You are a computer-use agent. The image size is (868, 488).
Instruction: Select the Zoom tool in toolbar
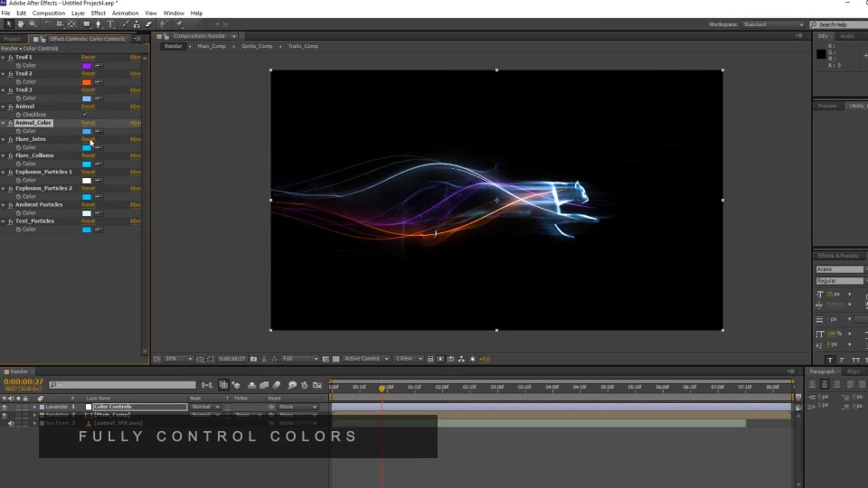[33, 24]
